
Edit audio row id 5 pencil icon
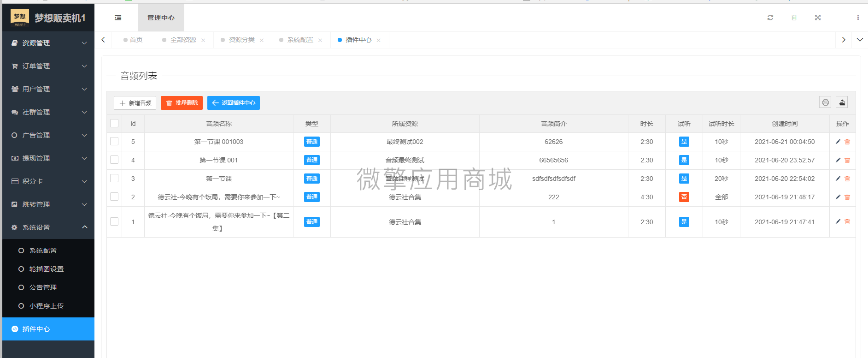[838, 142]
